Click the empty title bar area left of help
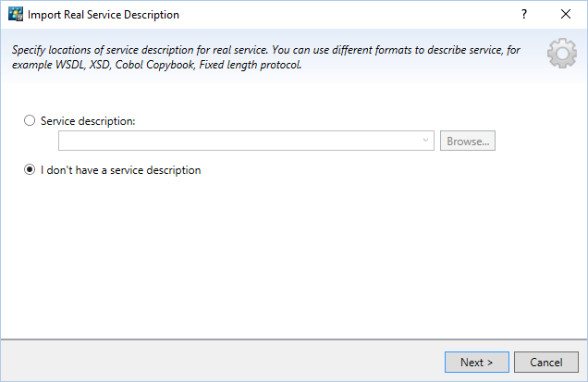Image resolution: width=588 pixels, height=382 pixels. tap(351, 15)
